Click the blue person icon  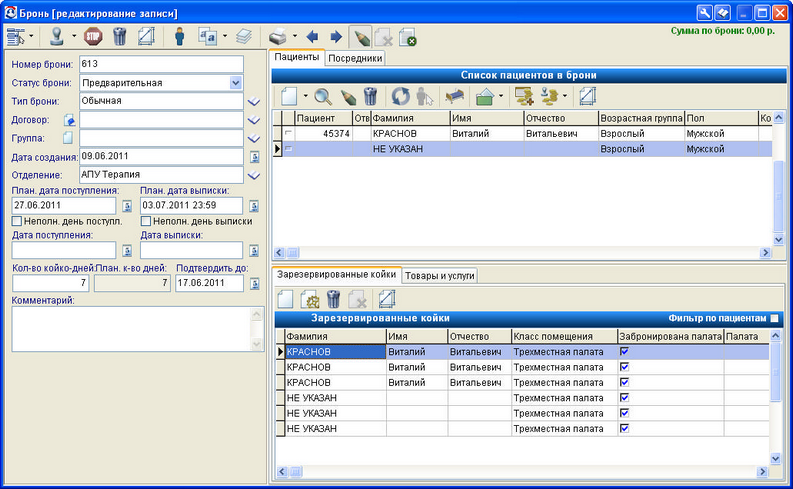179,36
